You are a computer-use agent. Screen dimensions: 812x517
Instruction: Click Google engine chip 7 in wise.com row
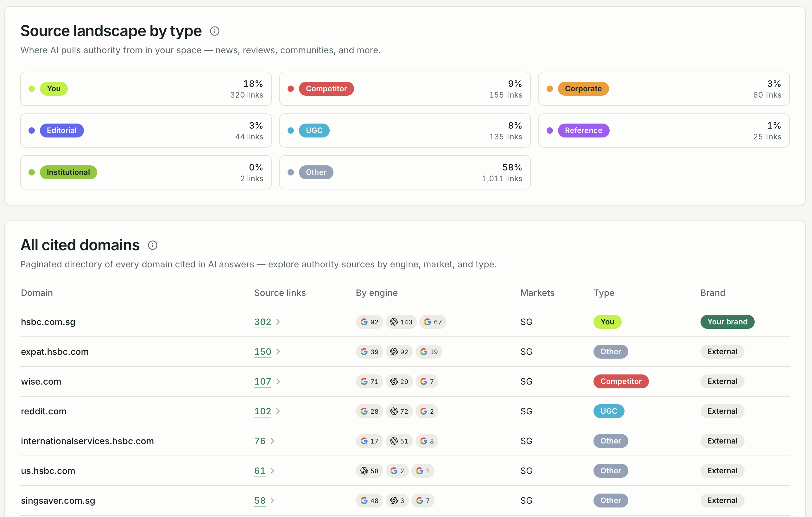pyautogui.click(x=427, y=381)
